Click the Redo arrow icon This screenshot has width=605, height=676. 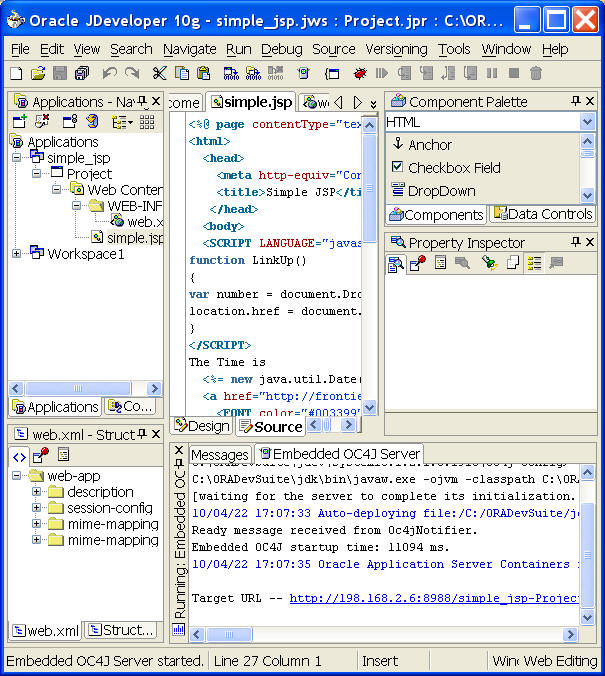132,73
